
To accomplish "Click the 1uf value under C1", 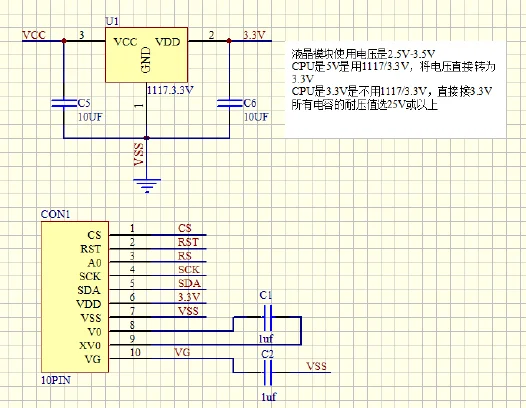I will pyautogui.click(x=266, y=339).
